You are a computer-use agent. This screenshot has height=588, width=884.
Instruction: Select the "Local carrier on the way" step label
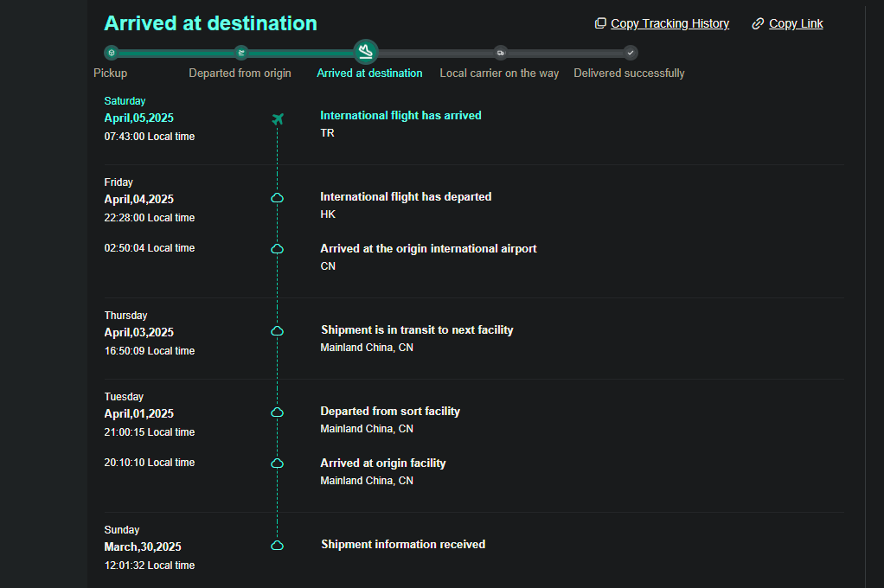coord(499,73)
